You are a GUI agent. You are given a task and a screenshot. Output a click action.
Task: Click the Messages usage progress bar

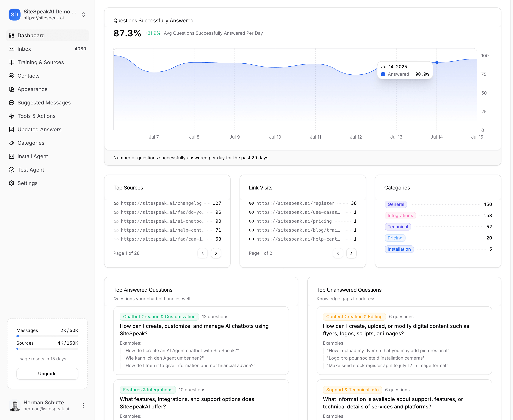coord(47,336)
